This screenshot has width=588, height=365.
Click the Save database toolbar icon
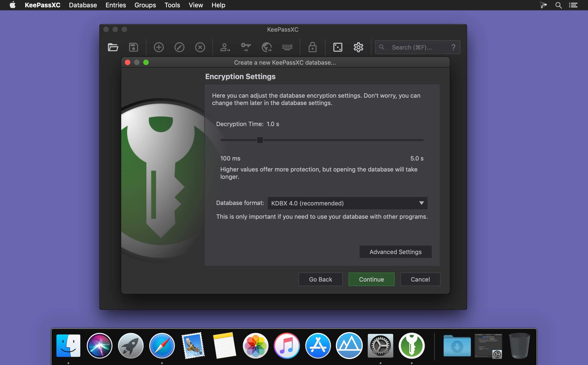coord(134,47)
